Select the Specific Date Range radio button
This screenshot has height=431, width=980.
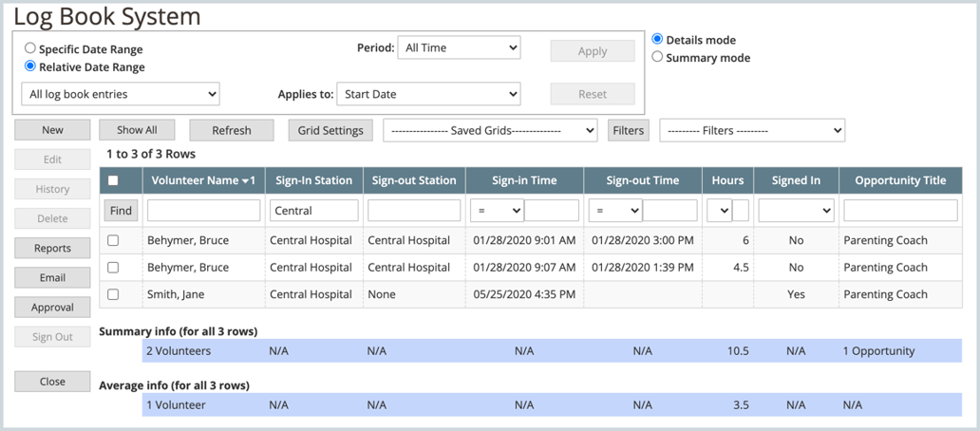point(31,49)
